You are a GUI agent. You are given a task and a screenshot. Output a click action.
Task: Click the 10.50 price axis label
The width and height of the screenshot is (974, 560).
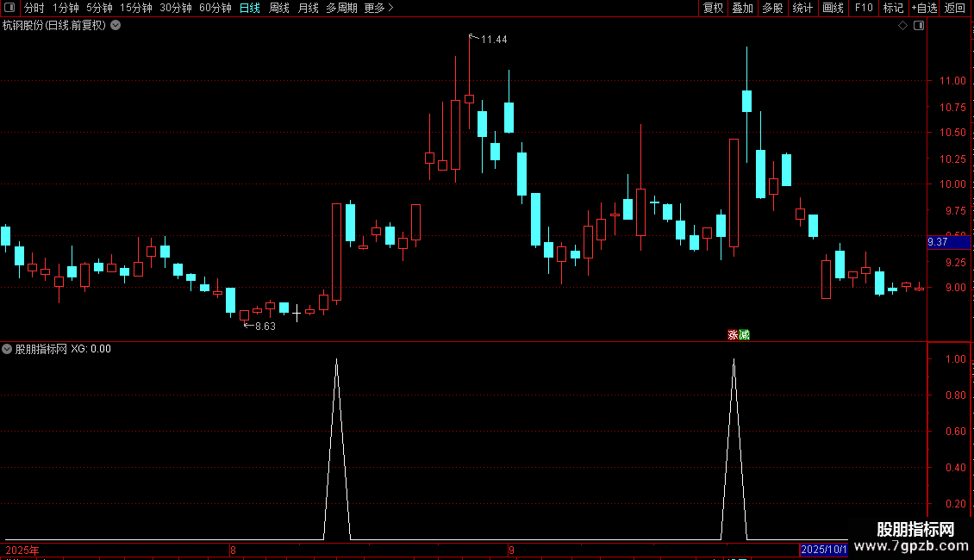pyautogui.click(x=952, y=132)
